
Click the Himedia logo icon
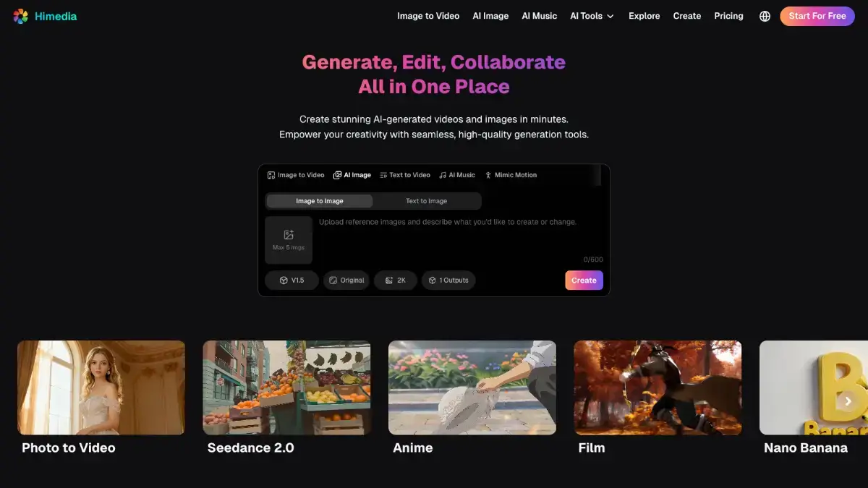tap(21, 16)
